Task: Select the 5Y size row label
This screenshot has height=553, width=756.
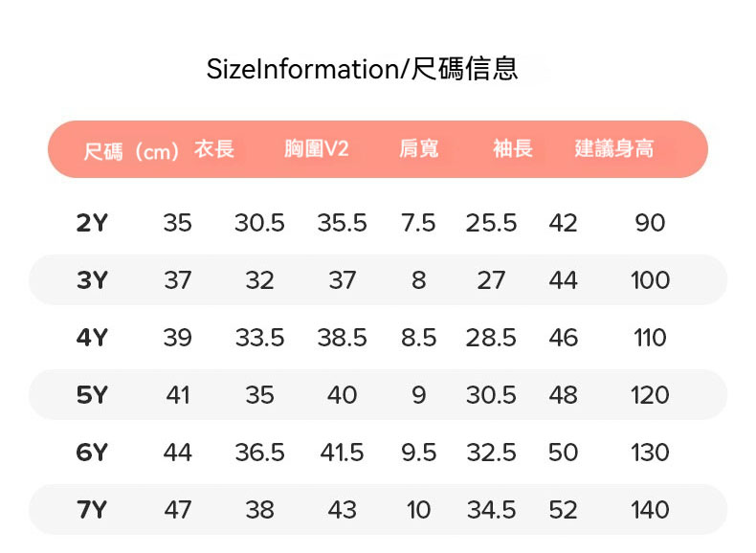Action: click(92, 395)
